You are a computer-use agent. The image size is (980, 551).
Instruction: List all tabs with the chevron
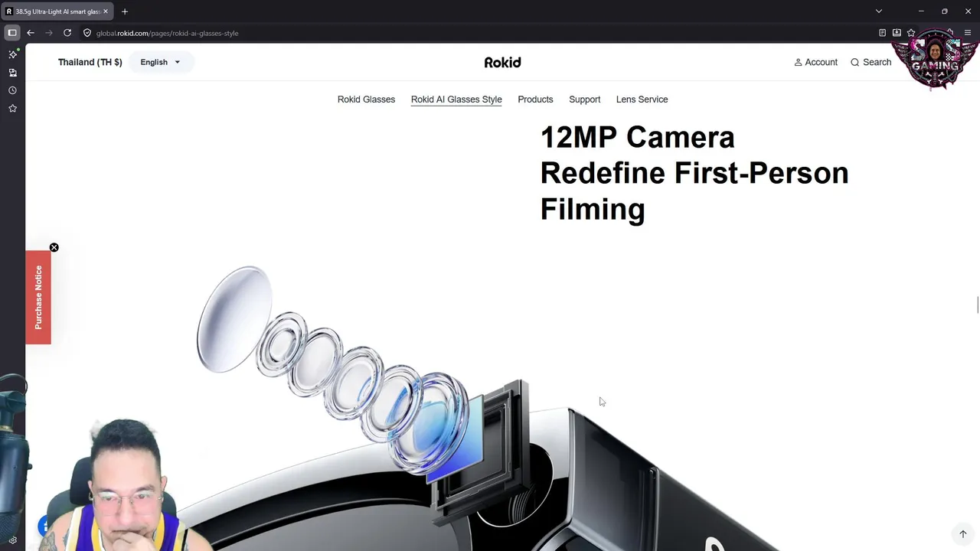(879, 11)
